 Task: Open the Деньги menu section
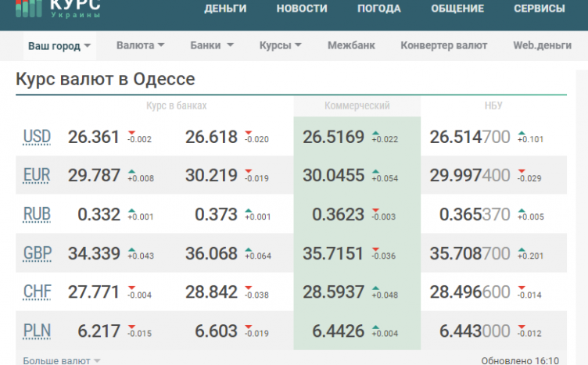(x=225, y=9)
